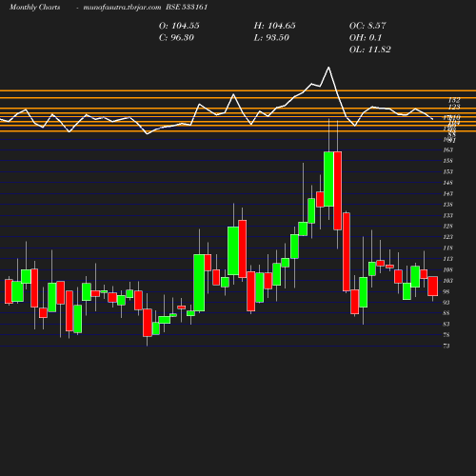Screen dimensions: 476x476
Task: Click the 78 price axis label
Action: 446,335
